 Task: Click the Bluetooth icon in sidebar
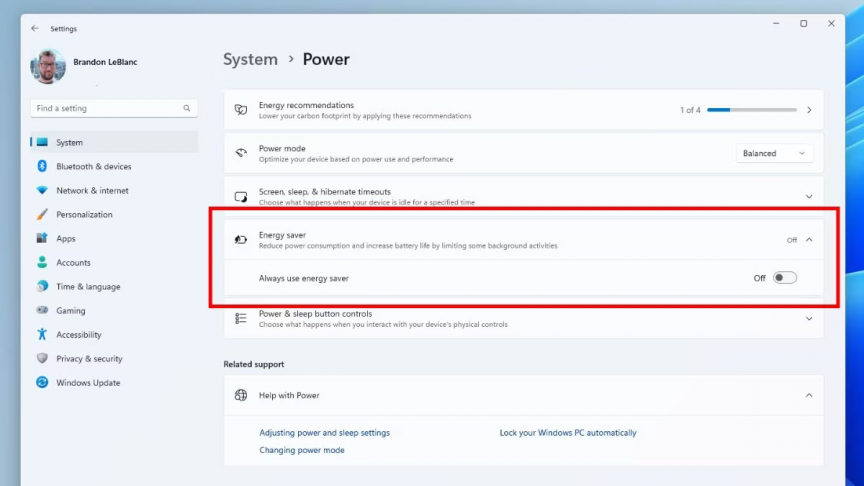[42, 166]
